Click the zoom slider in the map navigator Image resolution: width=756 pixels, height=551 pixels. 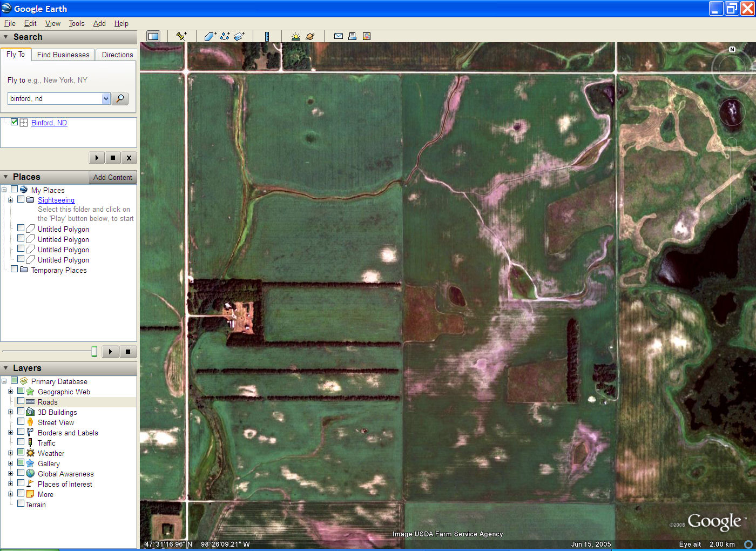(732, 176)
